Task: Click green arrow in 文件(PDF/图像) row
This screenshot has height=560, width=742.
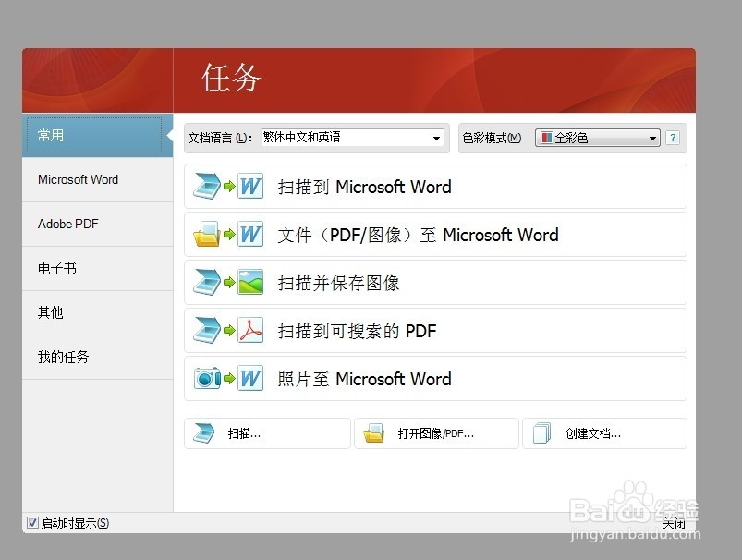Action: (x=229, y=235)
